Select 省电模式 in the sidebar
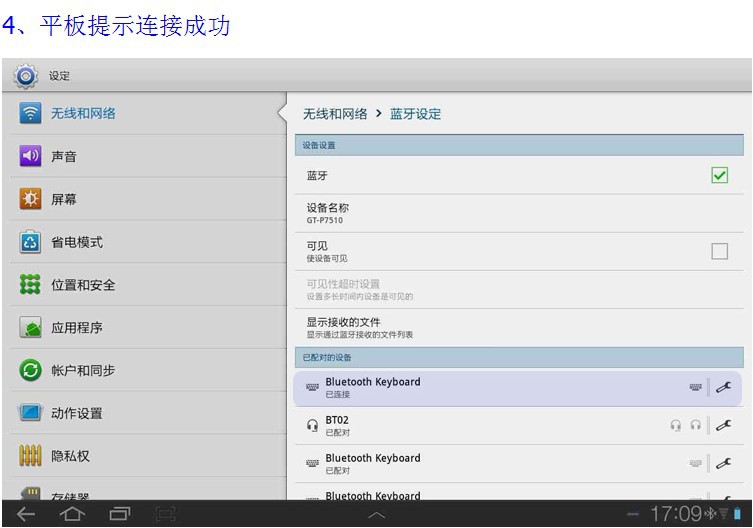Screen dimensions: 753x528 tap(148, 242)
